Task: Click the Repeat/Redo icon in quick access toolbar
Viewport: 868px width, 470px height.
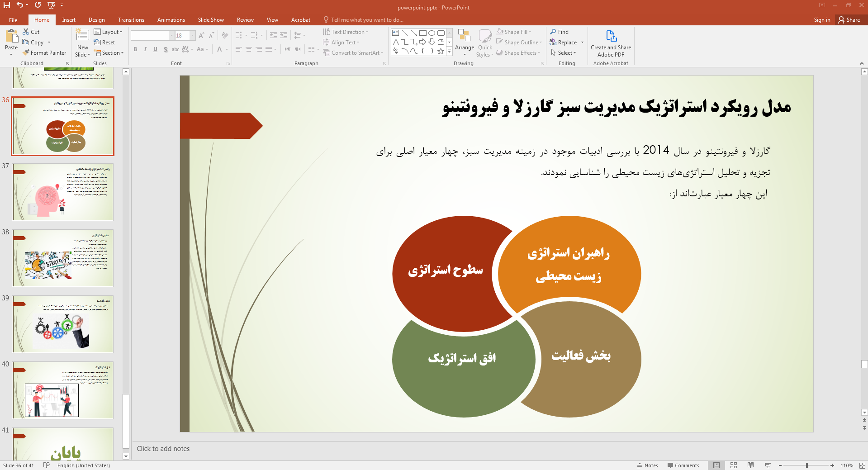Action: 38,5
